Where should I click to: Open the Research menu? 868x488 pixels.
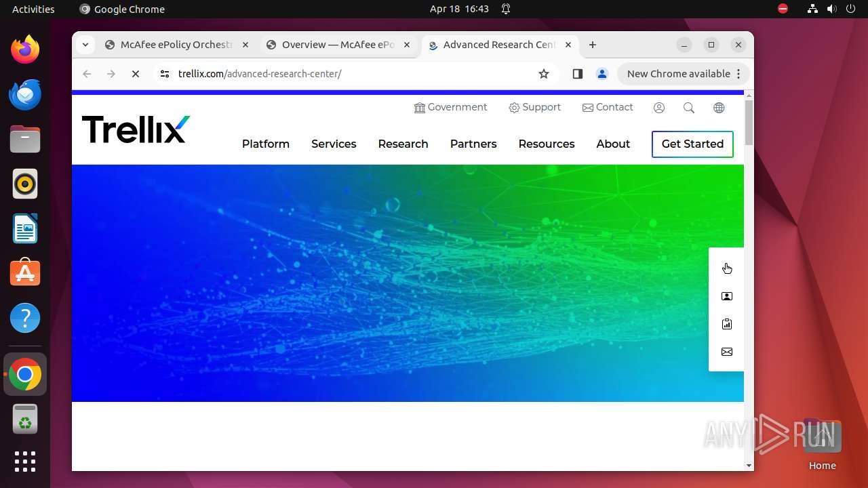(403, 144)
